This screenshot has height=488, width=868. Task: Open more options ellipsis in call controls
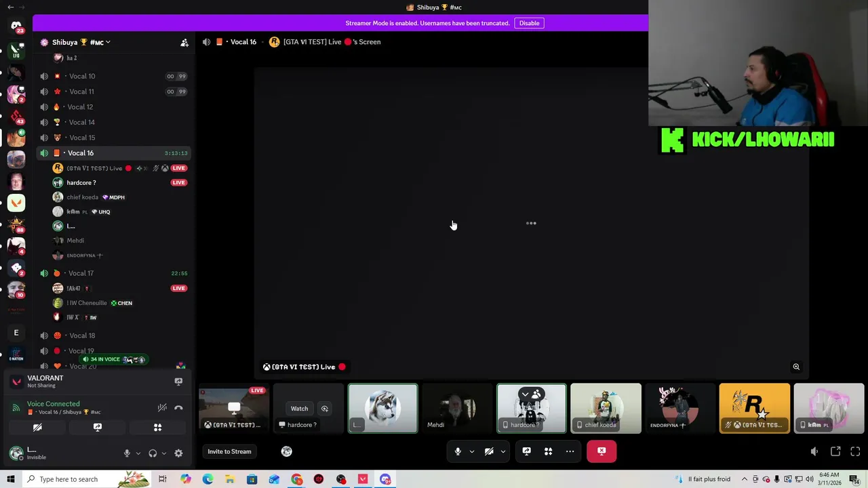tap(570, 451)
